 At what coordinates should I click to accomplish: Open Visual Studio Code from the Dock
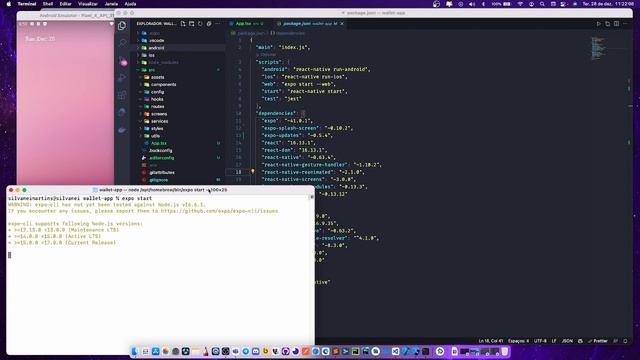click(396, 351)
